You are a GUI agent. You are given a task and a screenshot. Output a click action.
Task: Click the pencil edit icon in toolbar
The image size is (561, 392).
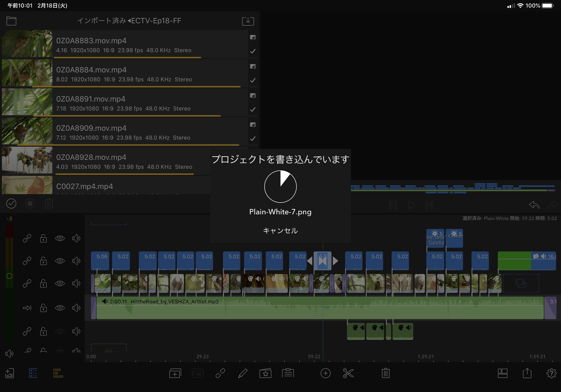[243, 373]
